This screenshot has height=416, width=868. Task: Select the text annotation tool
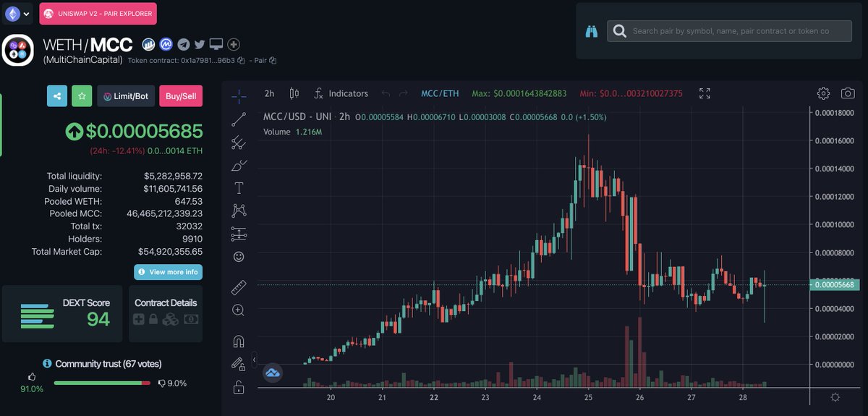[239, 188]
